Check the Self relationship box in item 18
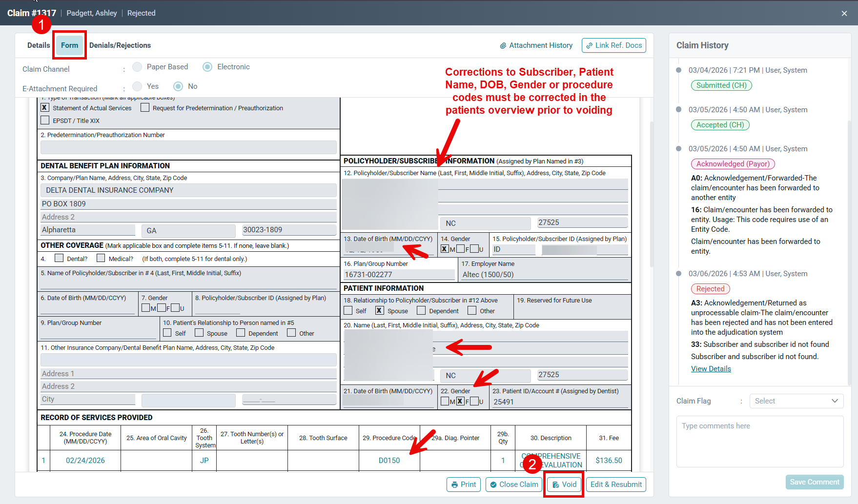 [x=348, y=310]
